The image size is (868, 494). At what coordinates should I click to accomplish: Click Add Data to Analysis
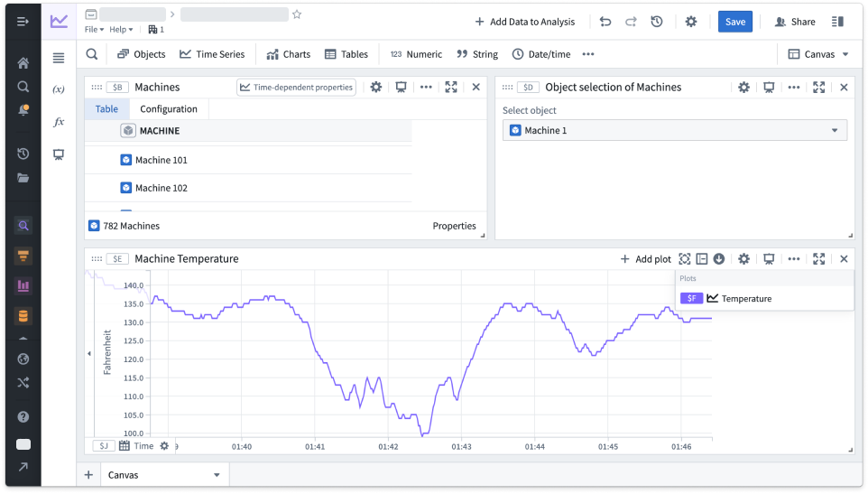[525, 22]
